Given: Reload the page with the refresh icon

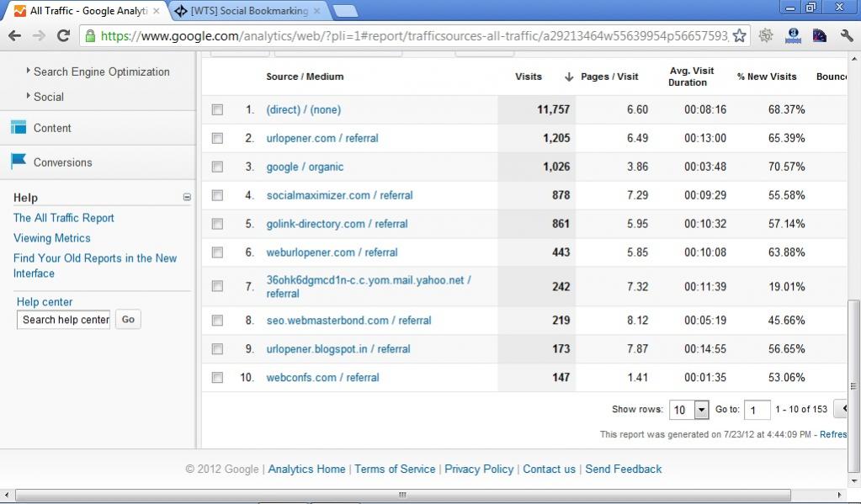Looking at the screenshot, I should (x=64, y=36).
